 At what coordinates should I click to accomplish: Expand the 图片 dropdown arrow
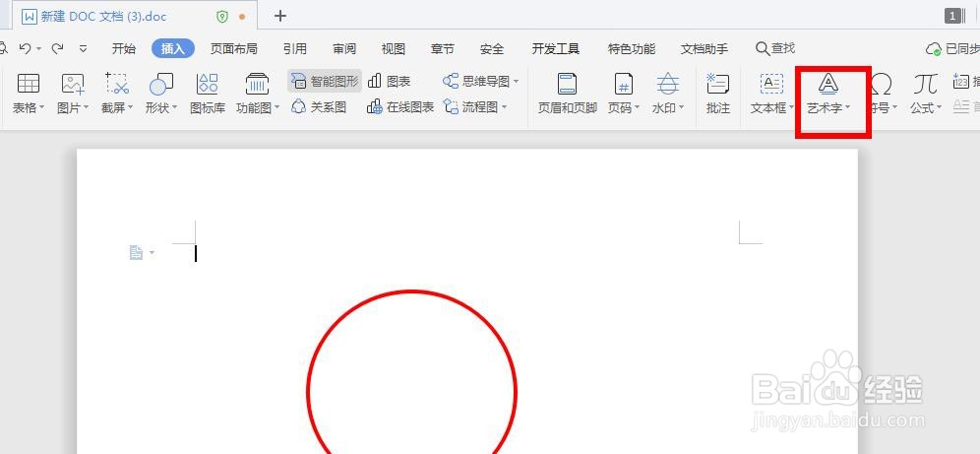click(86, 107)
